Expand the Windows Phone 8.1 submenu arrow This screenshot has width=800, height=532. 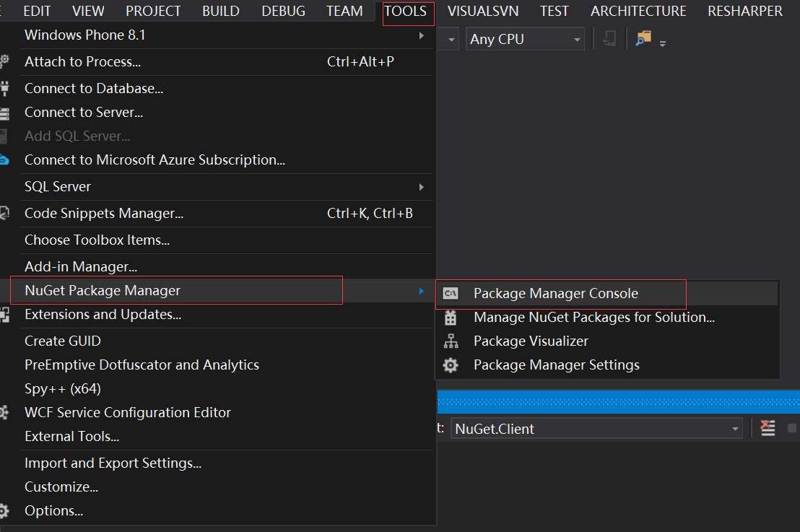click(x=422, y=35)
